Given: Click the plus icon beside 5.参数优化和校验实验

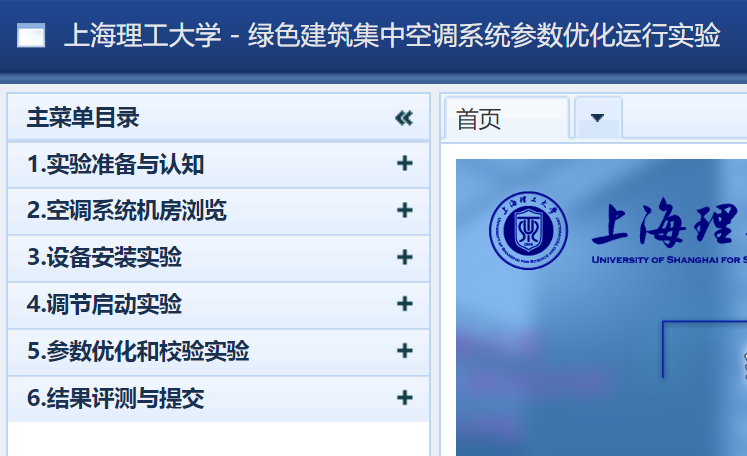Looking at the screenshot, I should click(x=404, y=351).
